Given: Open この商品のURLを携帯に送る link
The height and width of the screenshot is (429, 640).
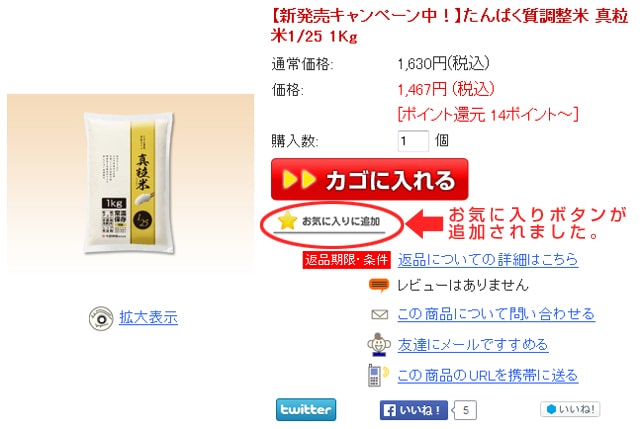Looking at the screenshot, I should [x=488, y=375].
